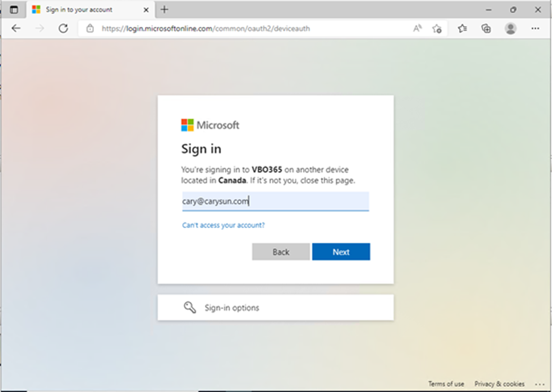Click the VBO365 bold text
Viewport: 552px width, 392px height.
pyautogui.click(x=267, y=170)
